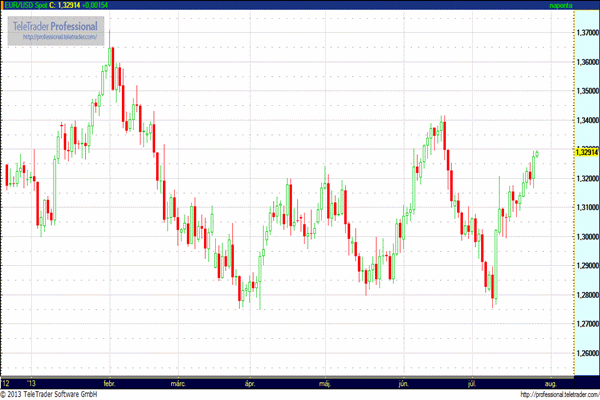This screenshot has width=600, height=400.
Task: Click the márc. month marker on time axis
Action: click(x=179, y=382)
